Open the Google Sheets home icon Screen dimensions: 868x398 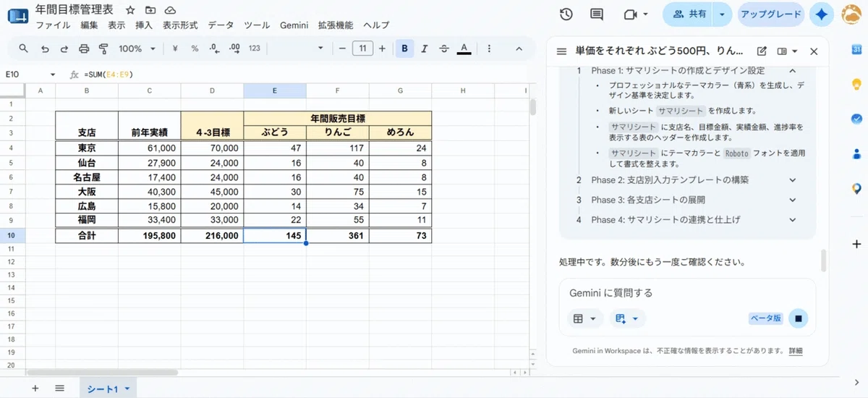click(17, 17)
